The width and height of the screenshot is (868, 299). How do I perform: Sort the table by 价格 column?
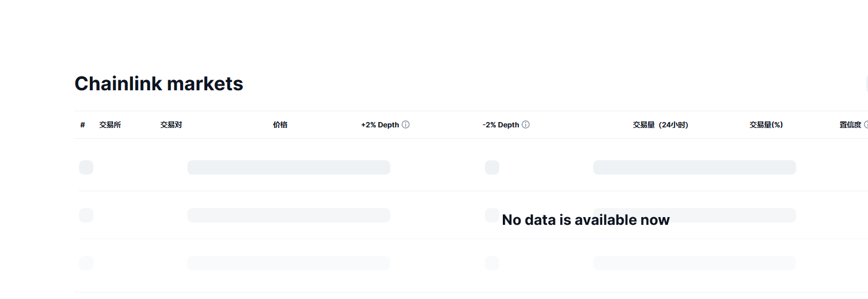pos(280,125)
